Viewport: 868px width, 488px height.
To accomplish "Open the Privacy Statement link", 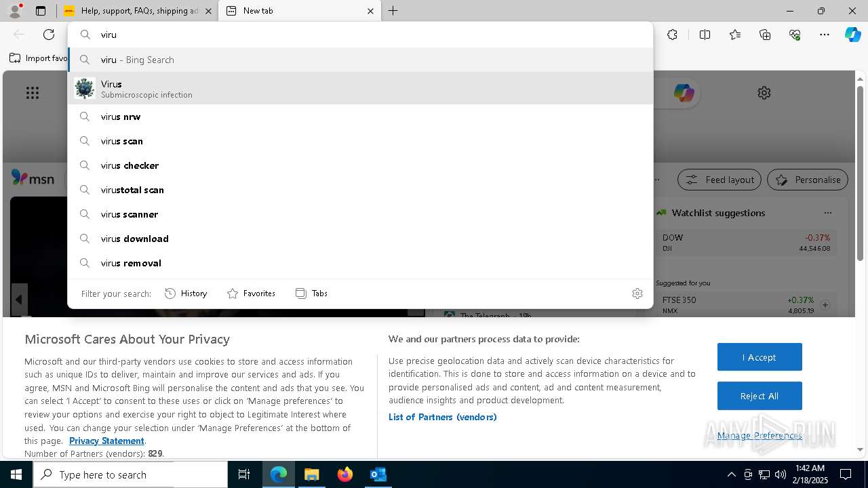I will 106,441.
